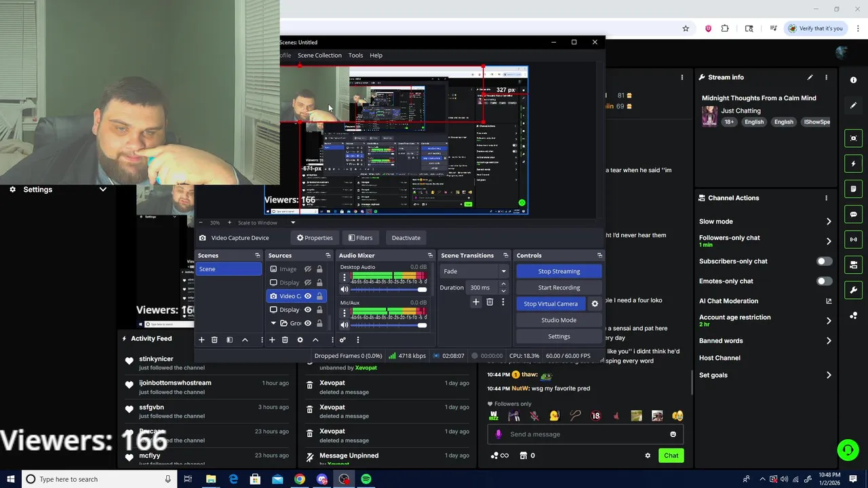868x488 pixels.
Task: Toggle visibility of the Group source
Action: click(x=308, y=323)
